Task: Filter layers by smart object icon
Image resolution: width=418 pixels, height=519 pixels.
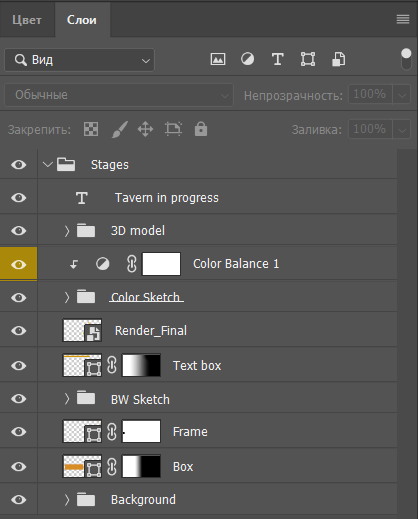Action: click(x=338, y=59)
